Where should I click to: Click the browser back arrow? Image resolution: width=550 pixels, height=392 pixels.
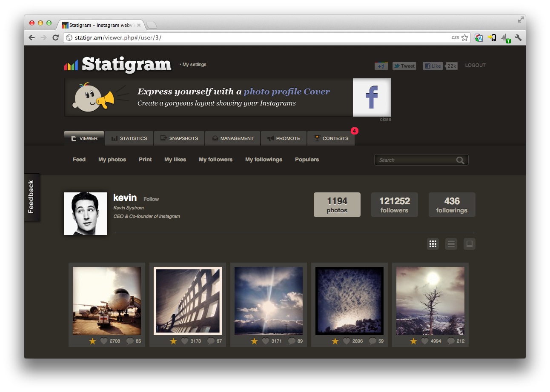coord(32,38)
